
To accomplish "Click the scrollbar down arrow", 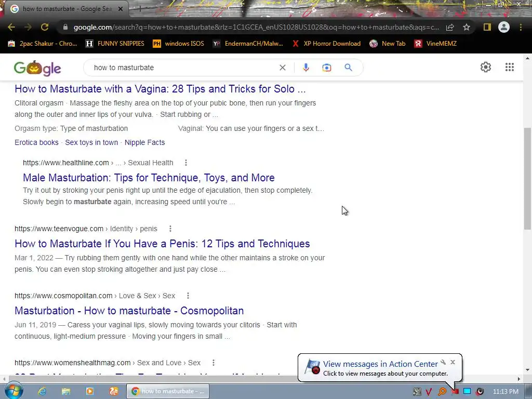I will click(x=527, y=370).
